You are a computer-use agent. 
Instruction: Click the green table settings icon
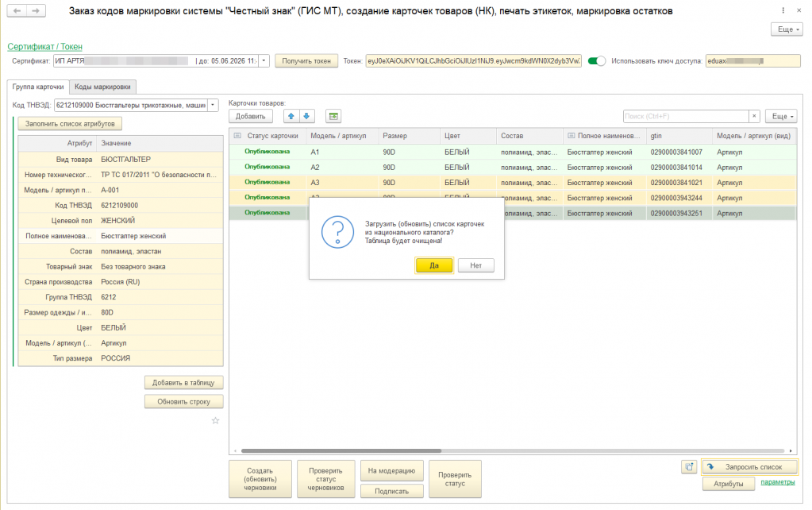(333, 116)
